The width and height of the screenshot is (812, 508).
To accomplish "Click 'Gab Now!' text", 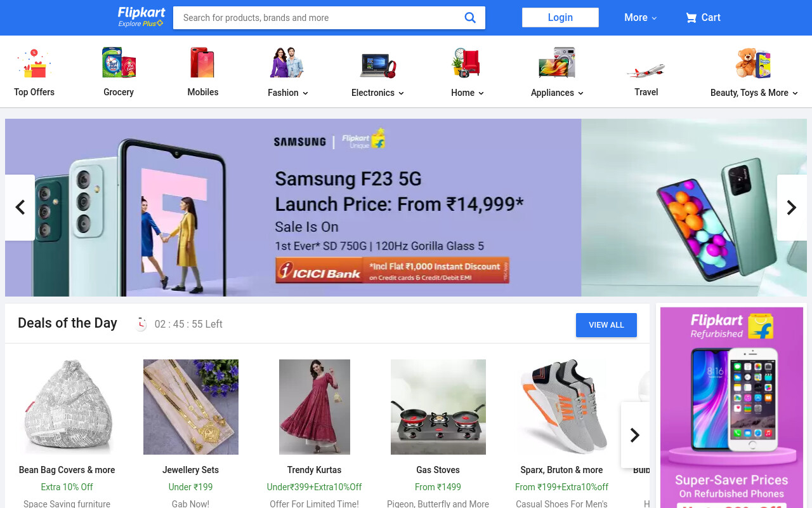I will pyautogui.click(x=190, y=504).
